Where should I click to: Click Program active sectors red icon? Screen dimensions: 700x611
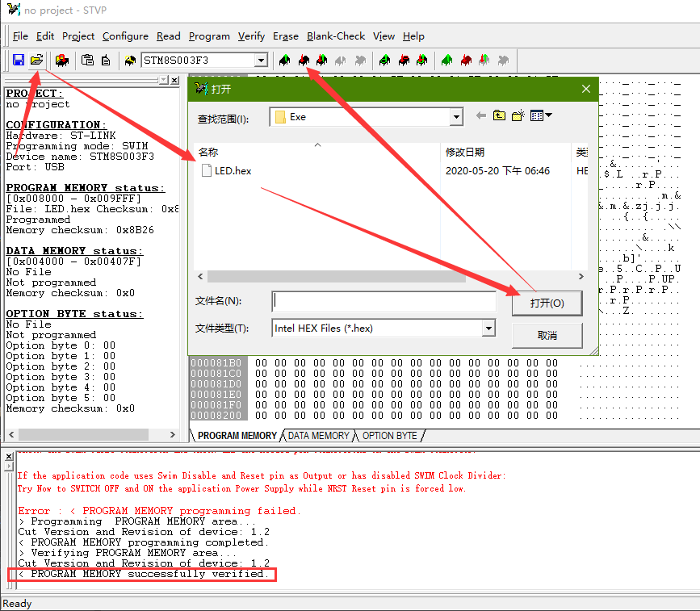point(466,60)
